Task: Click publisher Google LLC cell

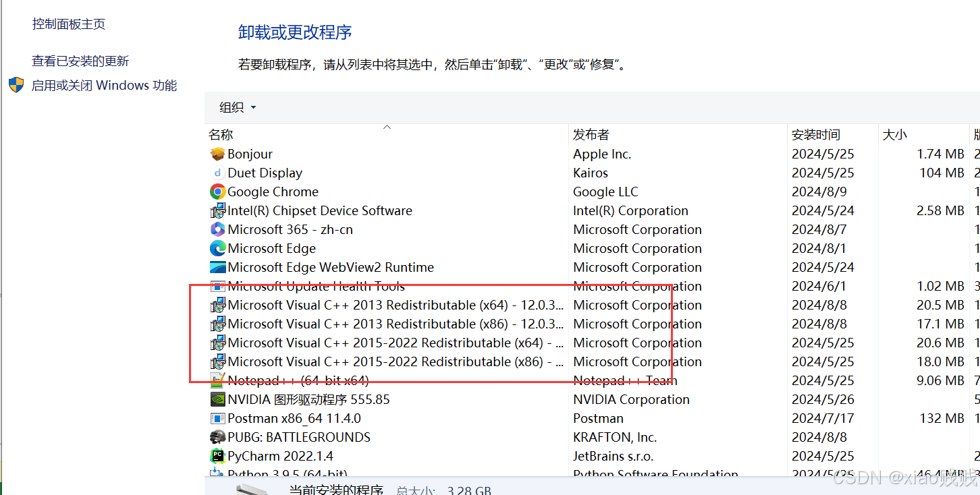Action: pos(605,192)
